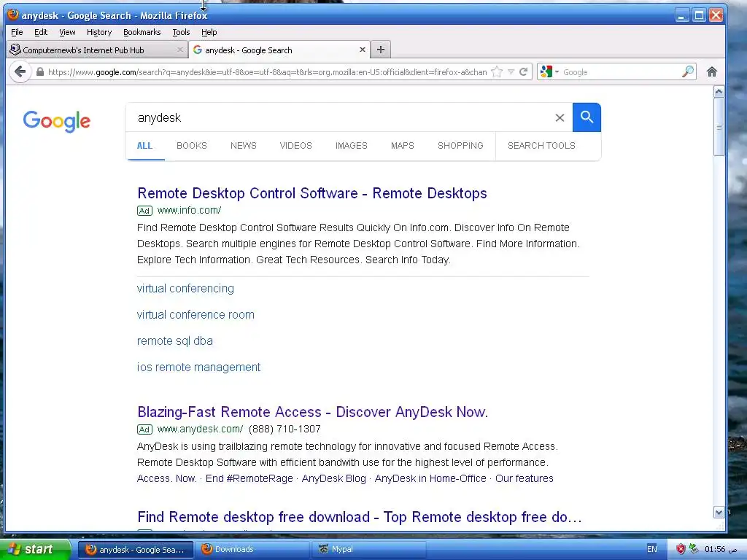Click the page scrollbar up arrow

click(x=719, y=91)
